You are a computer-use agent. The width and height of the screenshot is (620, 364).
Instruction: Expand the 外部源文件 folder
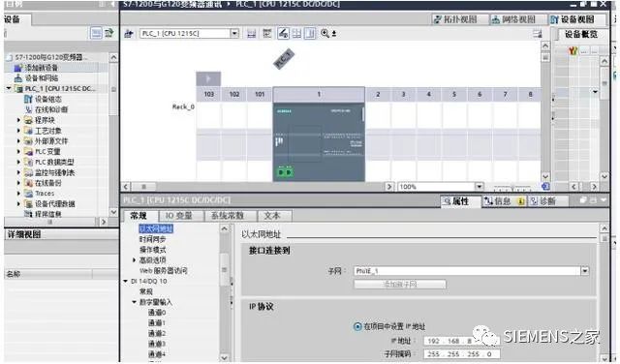[x=18, y=140]
